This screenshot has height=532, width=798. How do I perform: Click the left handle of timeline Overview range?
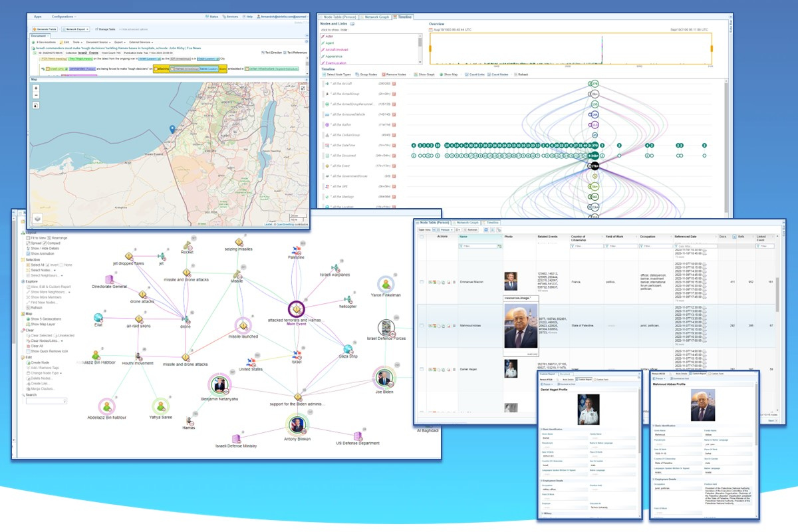coord(430,49)
